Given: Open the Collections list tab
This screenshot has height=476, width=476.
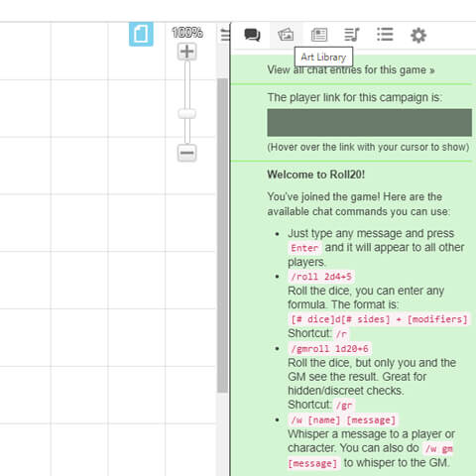Looking at the screenshot, I should tap(385, 35).
